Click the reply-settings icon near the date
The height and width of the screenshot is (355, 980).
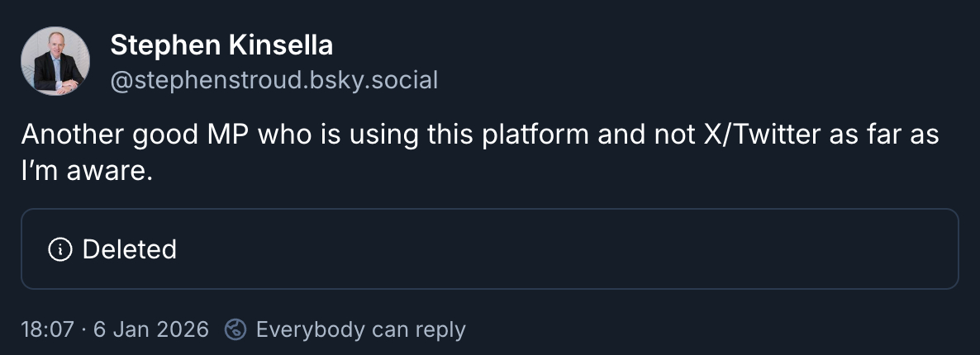coord(236,329)
